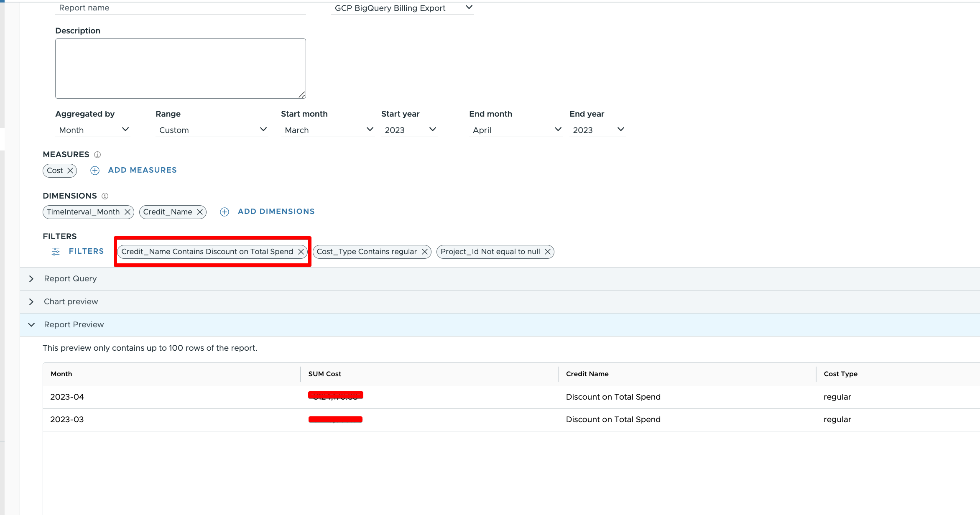Open the Start month dropdown
The image size is (980, 515).
[327, 130]
